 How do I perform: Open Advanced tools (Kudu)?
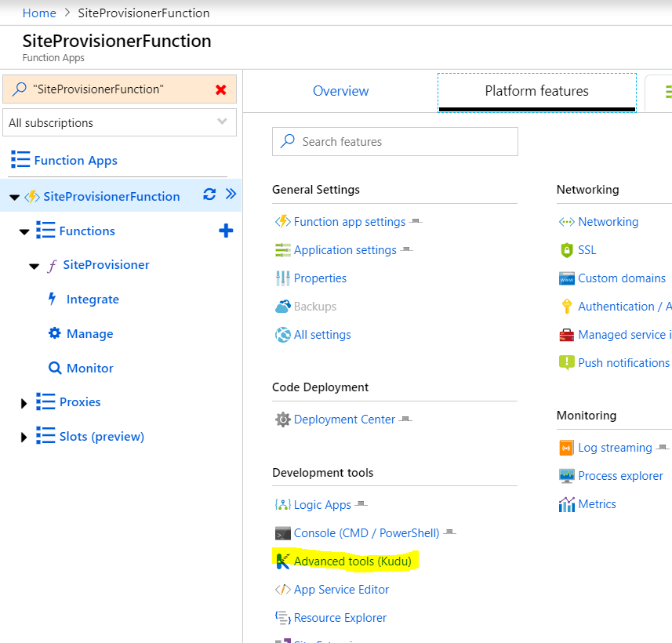click(x=352, y=561)
